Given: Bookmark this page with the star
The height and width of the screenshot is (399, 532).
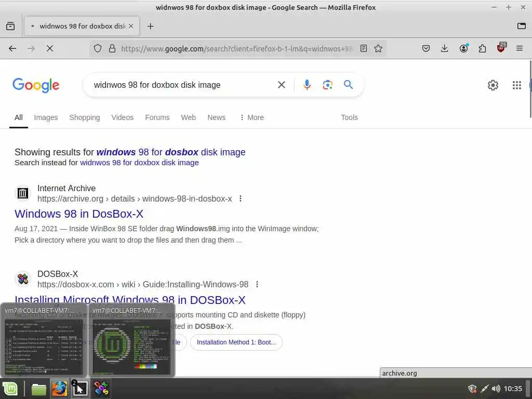Looking at the screenshot, I should (x=378, y=48).
